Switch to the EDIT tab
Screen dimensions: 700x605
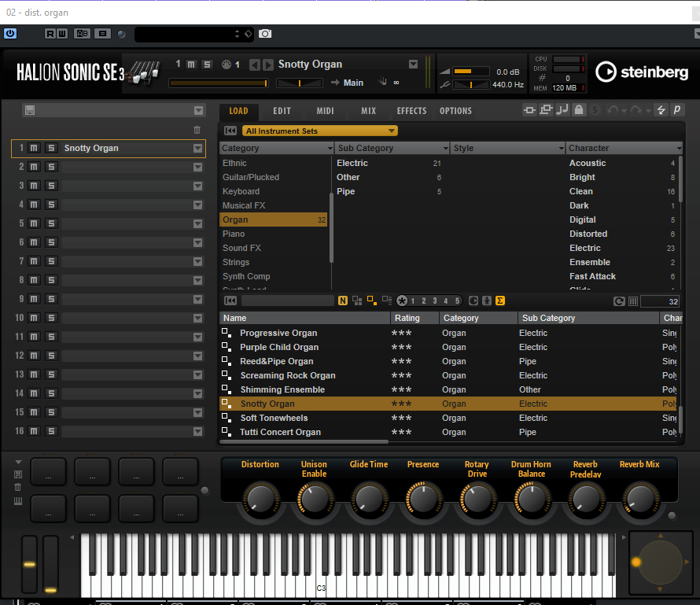[x=282, y=111]
